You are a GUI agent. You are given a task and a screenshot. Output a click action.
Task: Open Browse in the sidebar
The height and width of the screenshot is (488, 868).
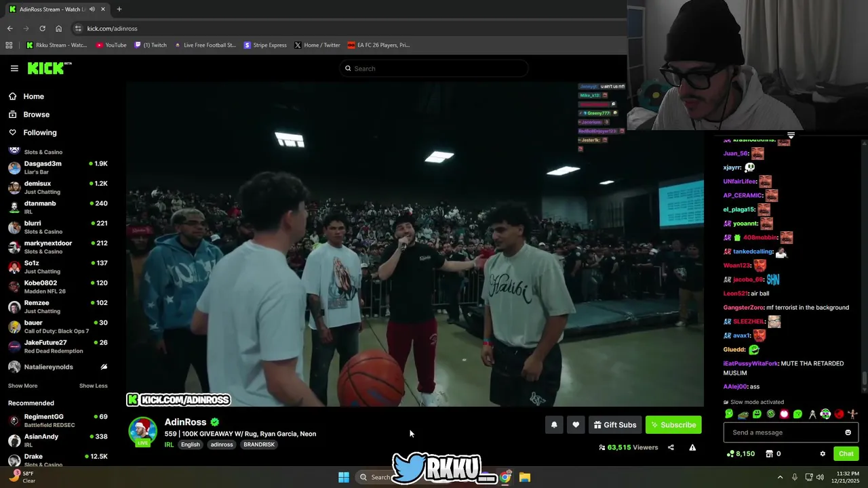pyautogui.click(x=29, y=115)
